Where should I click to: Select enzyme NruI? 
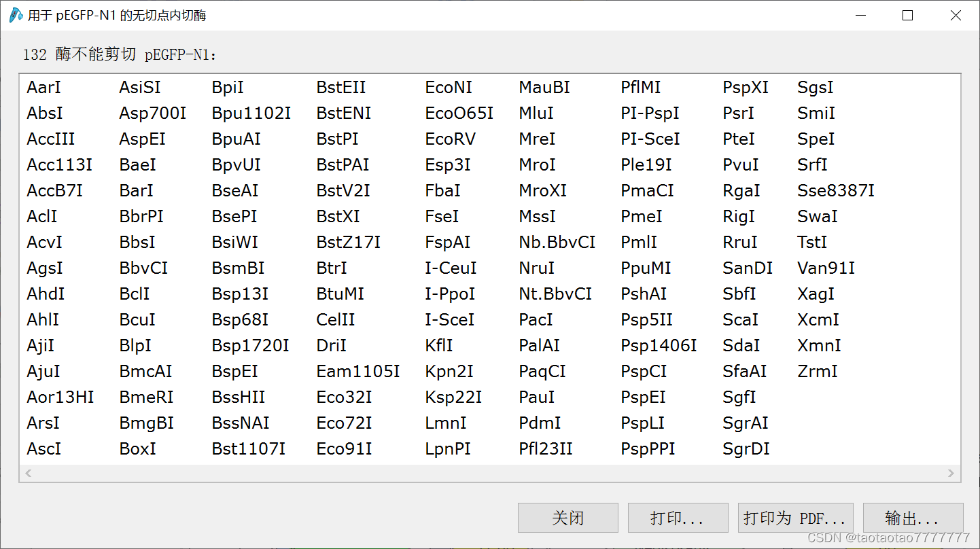point(536,268)
